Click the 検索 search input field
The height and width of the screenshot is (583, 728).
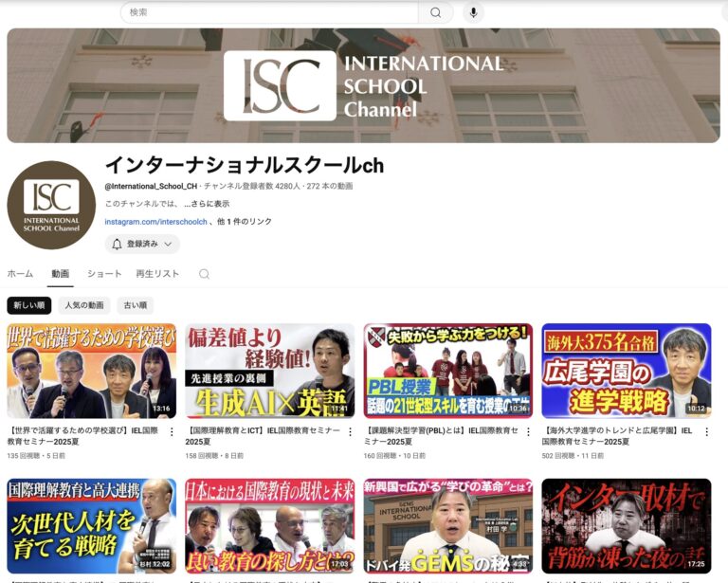pyautogui.click(x=270, y=12)
